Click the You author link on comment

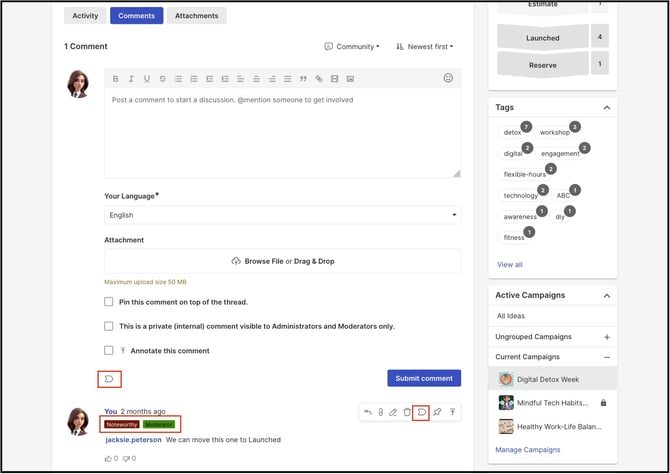pyautogui.click(x=110, y=411)
